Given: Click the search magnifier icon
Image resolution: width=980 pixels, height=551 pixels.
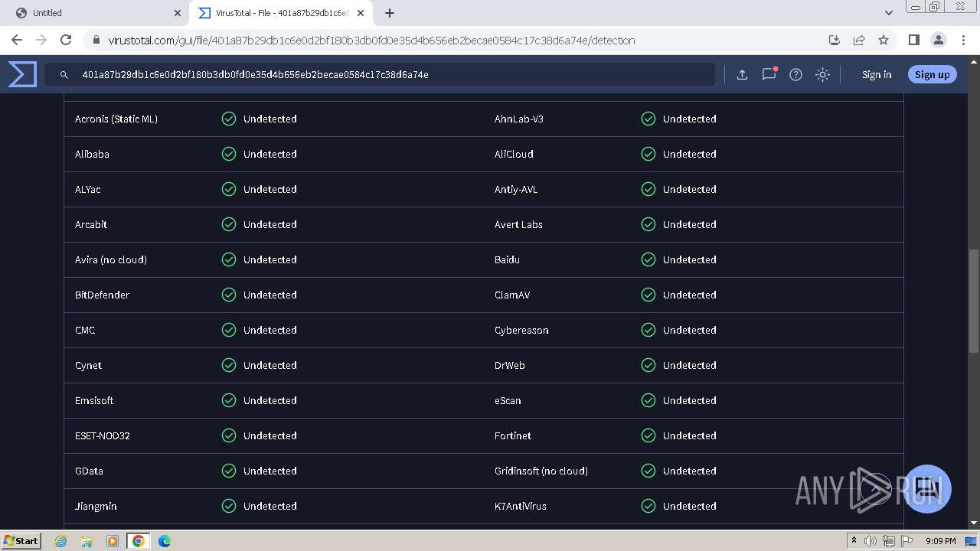Looking at the screenshot, I should pos(64,74).
